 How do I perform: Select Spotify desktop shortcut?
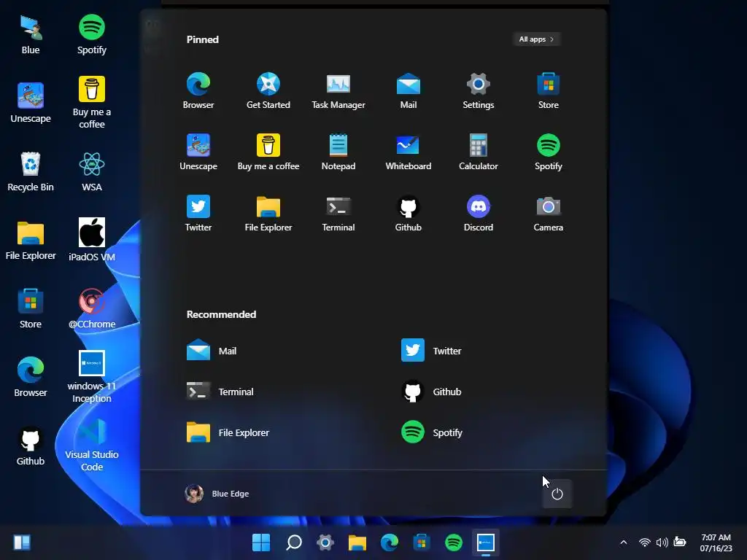click(91, 35)
